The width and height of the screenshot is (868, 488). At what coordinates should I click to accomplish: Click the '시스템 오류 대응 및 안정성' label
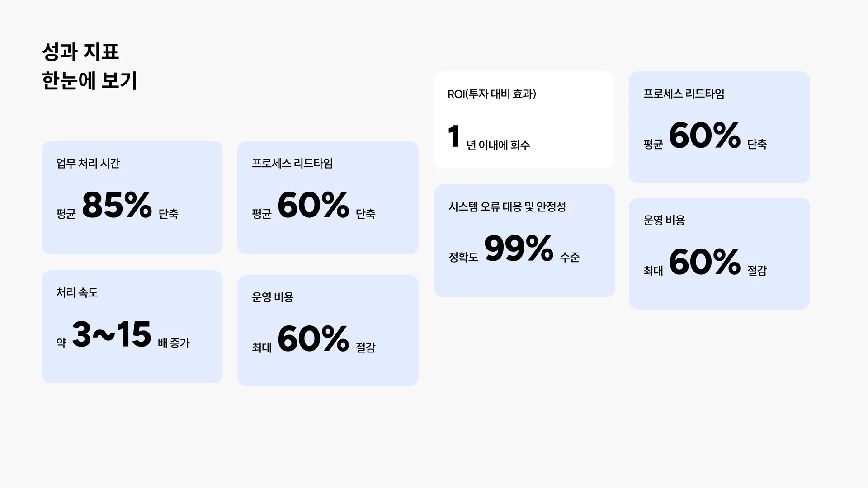pyautogui.click(x=507, y=206)
